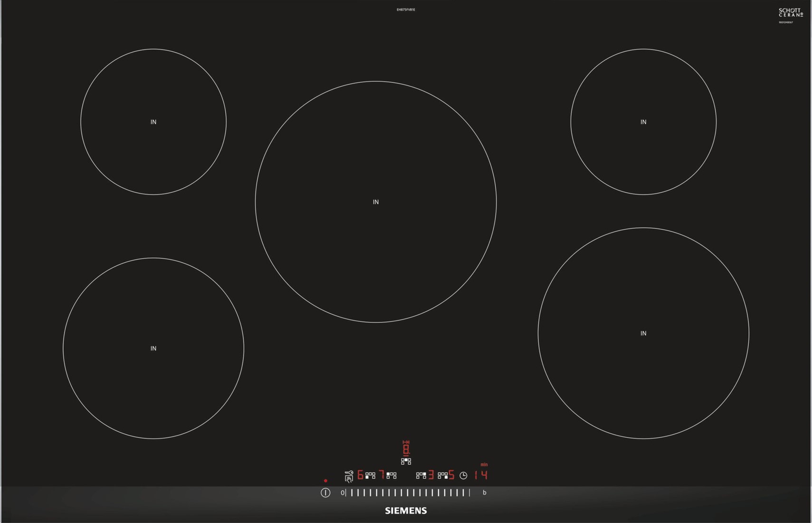The width and height of the screenshot is (812, 523).
Task: Click the SCHOTT CERAN logo
Action: (x=791, y=13)
